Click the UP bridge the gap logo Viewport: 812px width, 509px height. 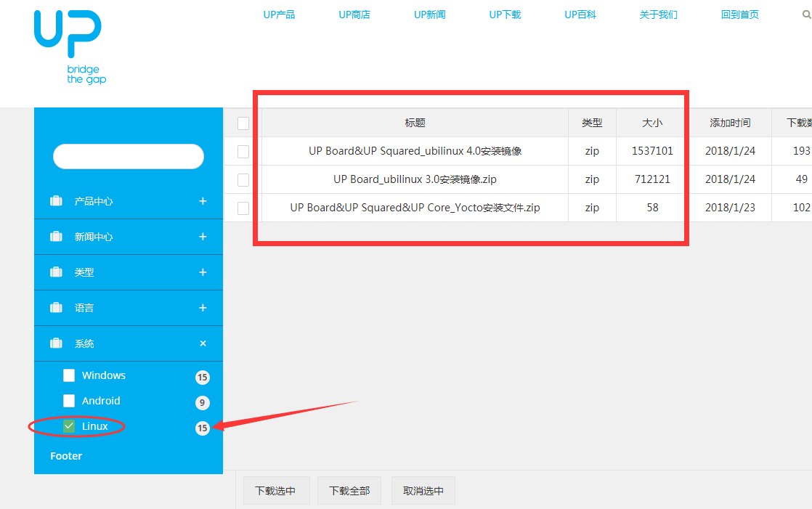coord(69,46)
